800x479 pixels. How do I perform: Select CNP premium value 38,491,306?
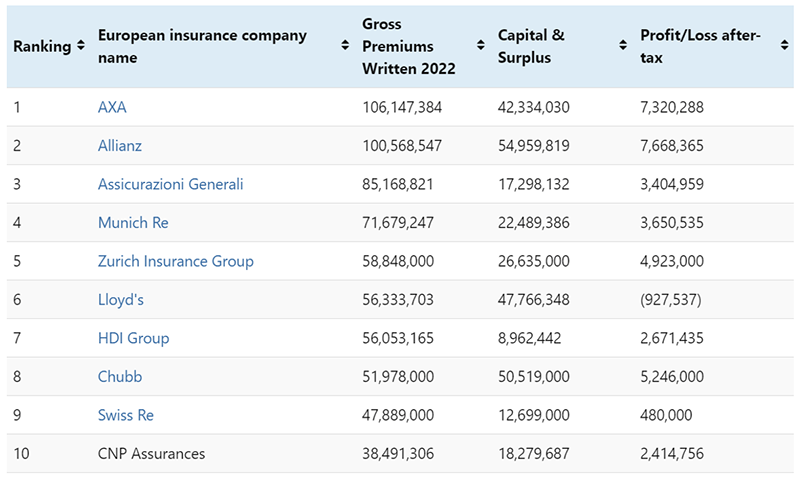[x=398, y=453]
